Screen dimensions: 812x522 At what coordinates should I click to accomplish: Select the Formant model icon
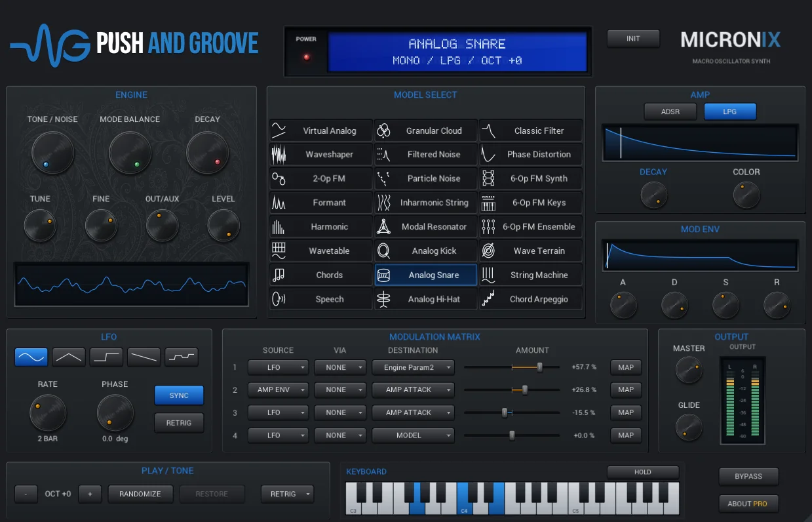point(279,203)
